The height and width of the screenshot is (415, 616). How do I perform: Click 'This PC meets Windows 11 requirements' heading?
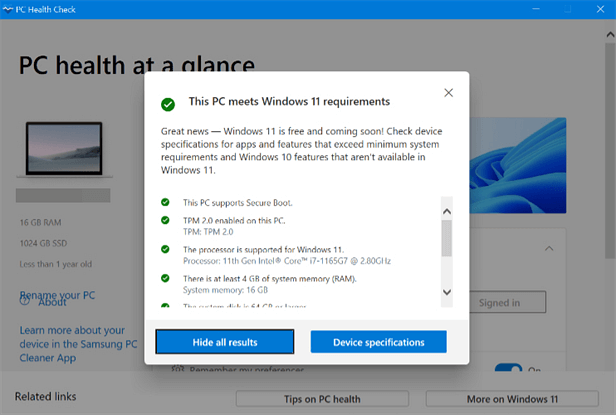click(289, 101)
